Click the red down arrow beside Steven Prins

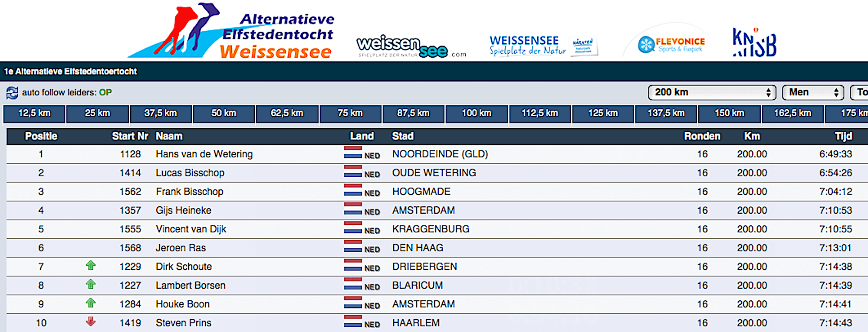tap(90, 322)
